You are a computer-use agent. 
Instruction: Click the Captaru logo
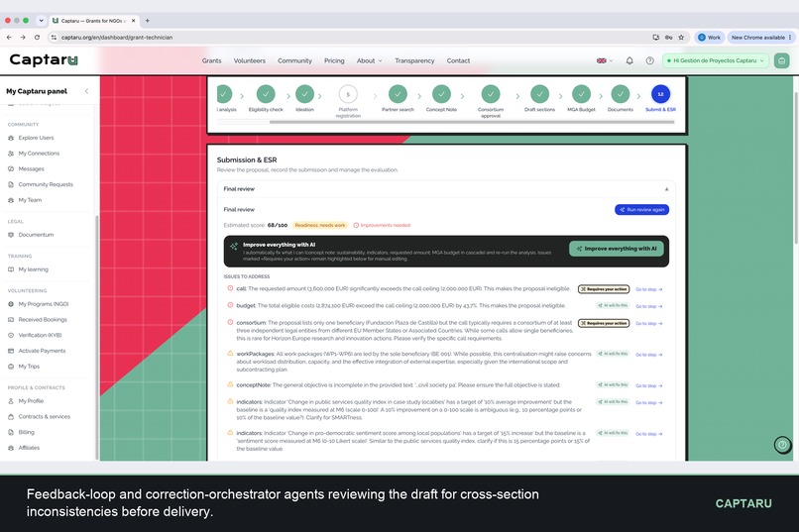44,60
